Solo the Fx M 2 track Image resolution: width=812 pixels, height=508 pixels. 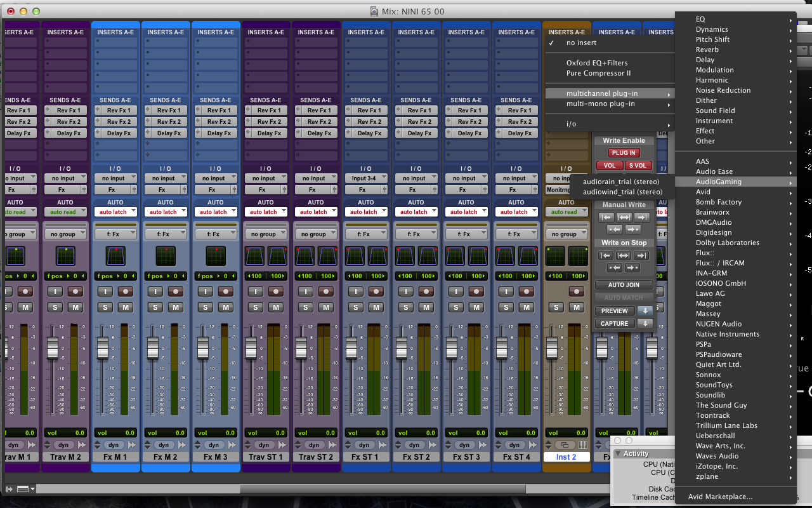[x=155, y=307]
